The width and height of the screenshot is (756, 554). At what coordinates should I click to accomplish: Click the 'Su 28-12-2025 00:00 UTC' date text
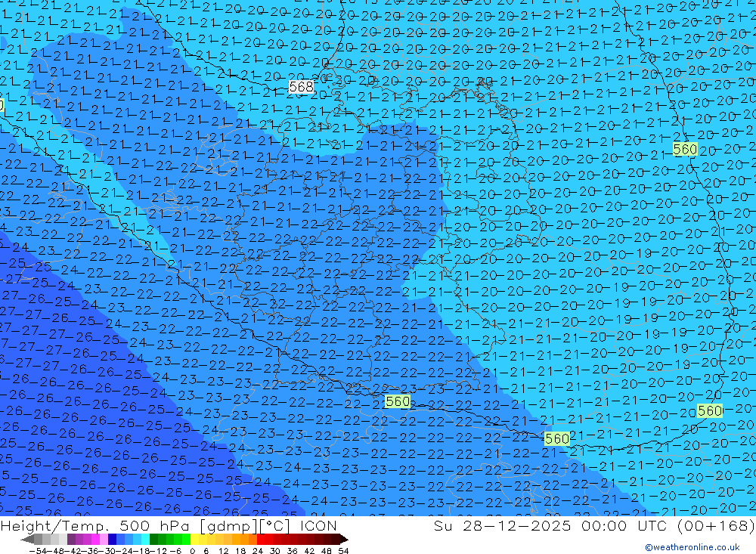[552, 525]
